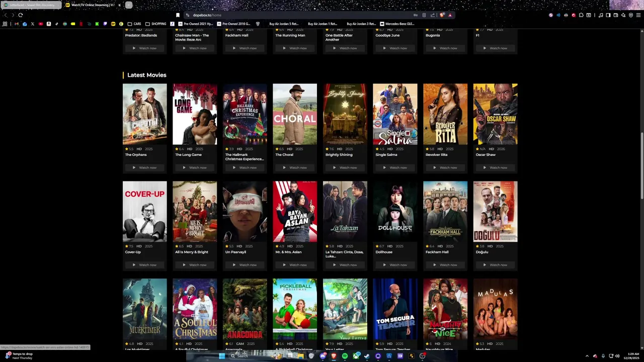
Task: Open Steam from the taskbar
Action: pos(367,356)
